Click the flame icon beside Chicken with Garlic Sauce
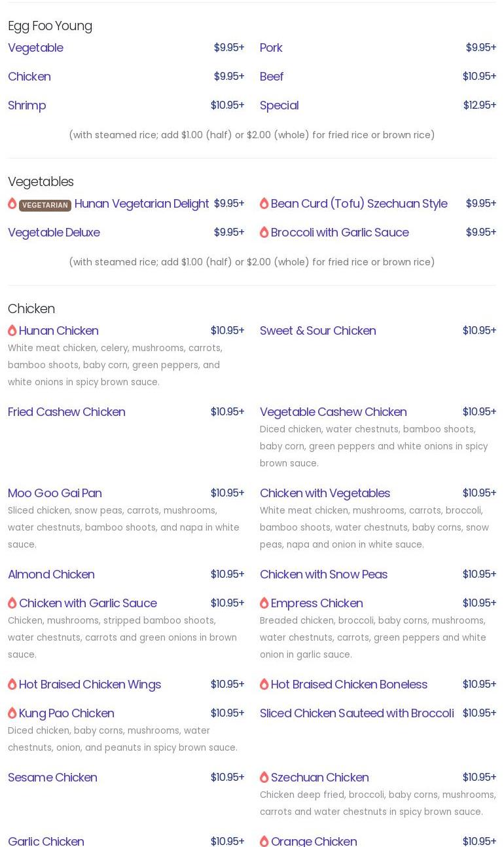This screenshot has width=504, height=847. [x=12, y=603]
